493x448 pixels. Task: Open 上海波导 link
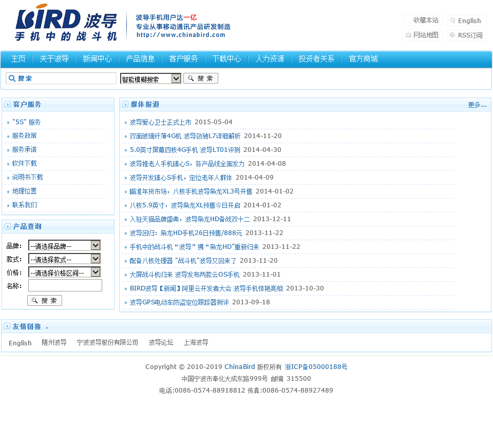[x=196, y=342]
